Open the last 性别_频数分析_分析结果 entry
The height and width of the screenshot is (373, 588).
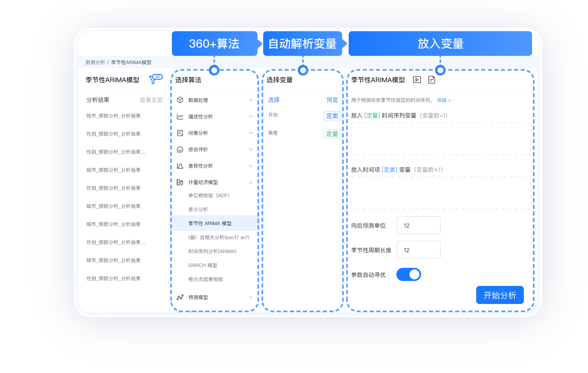[113, 279]
